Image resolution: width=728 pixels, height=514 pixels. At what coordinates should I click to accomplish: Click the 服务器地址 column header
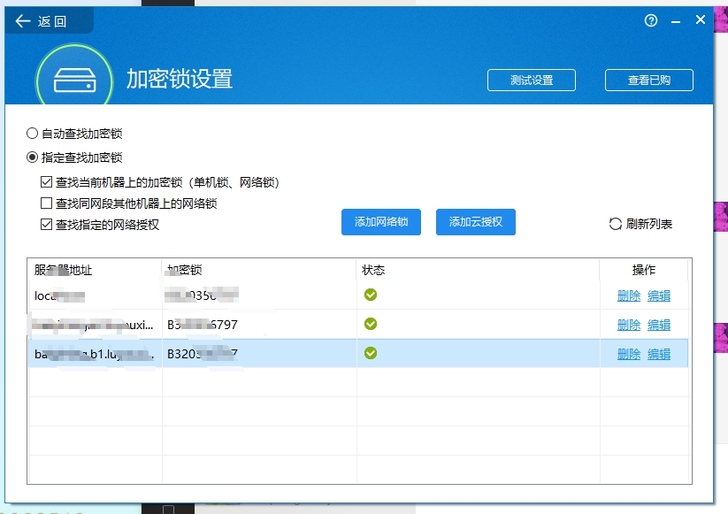[95, 270]
